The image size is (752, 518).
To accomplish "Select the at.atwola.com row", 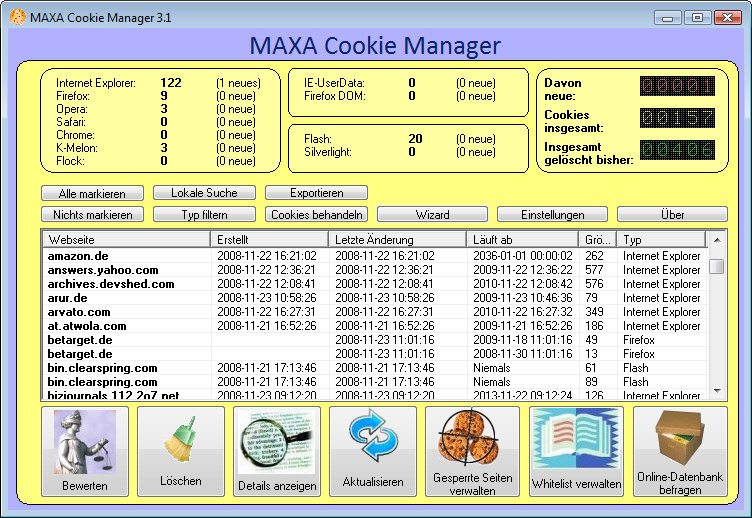I will coord(375,326).
